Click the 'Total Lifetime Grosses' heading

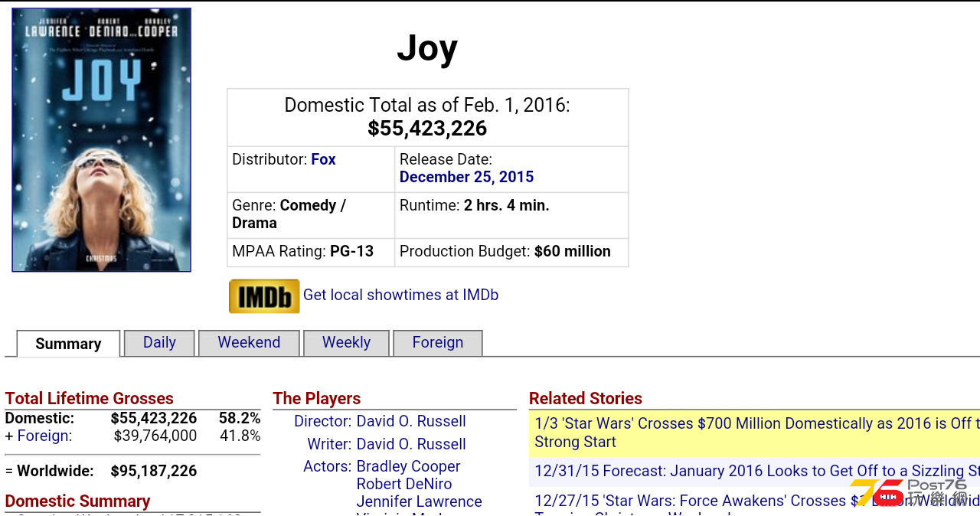click(89, 398)
